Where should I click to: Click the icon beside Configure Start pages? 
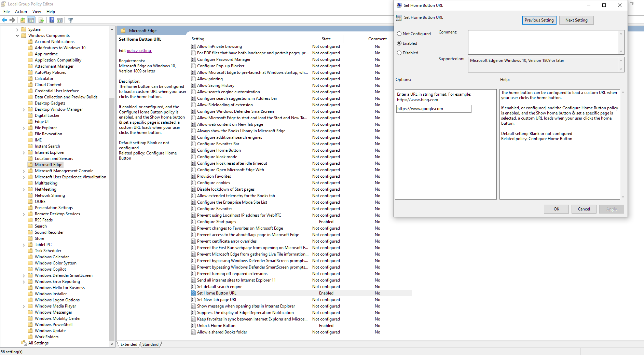(x=194, y=222)
